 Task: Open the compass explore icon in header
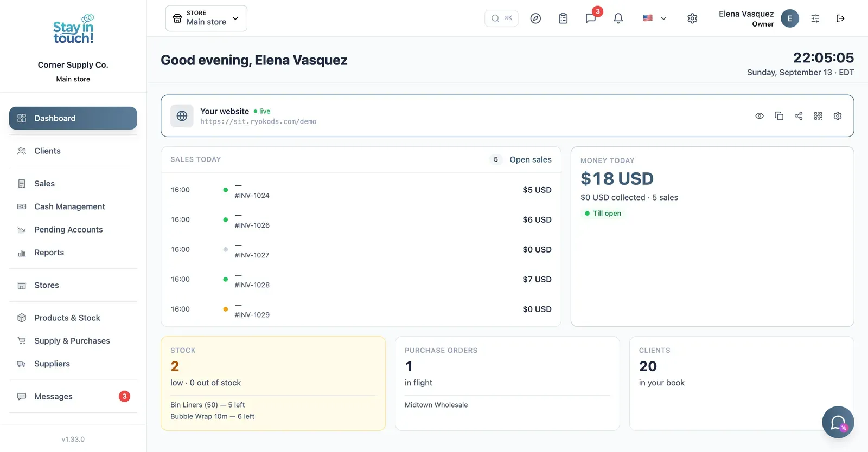point(535,18)
